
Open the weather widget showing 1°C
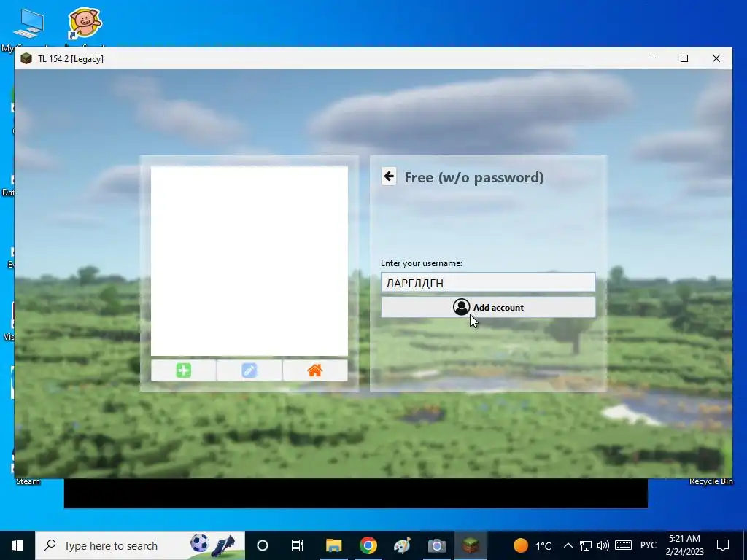(532, 545)
